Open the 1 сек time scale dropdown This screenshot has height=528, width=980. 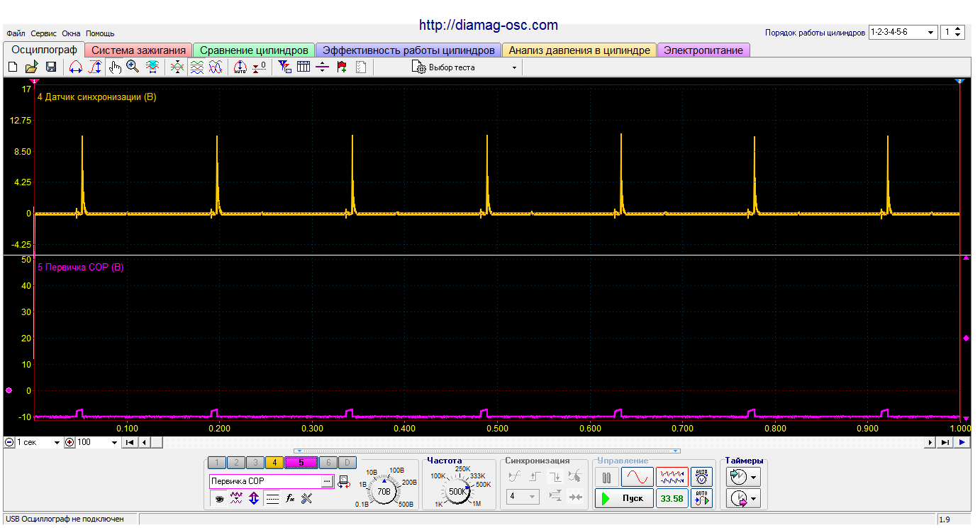pyautogui.click(x=38, y=442)
